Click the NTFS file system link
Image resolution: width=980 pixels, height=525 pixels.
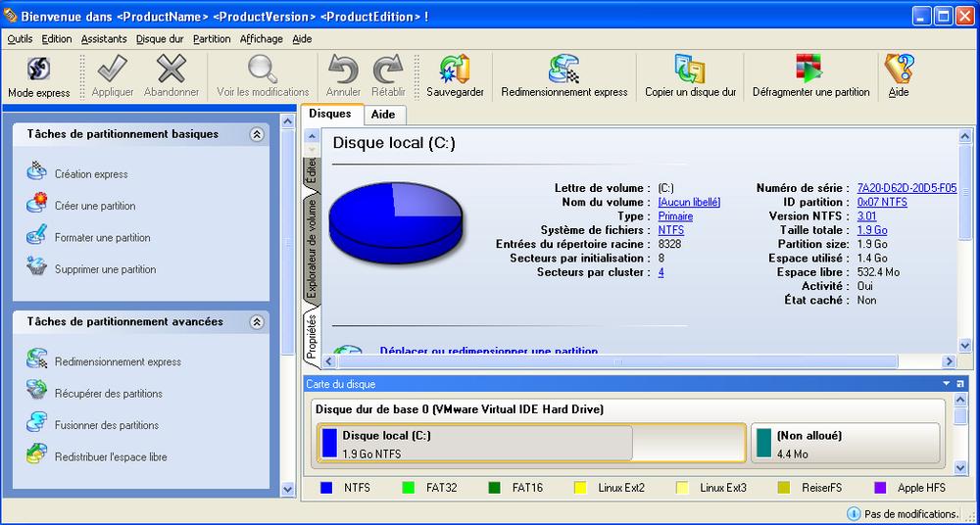click(671, 230)
